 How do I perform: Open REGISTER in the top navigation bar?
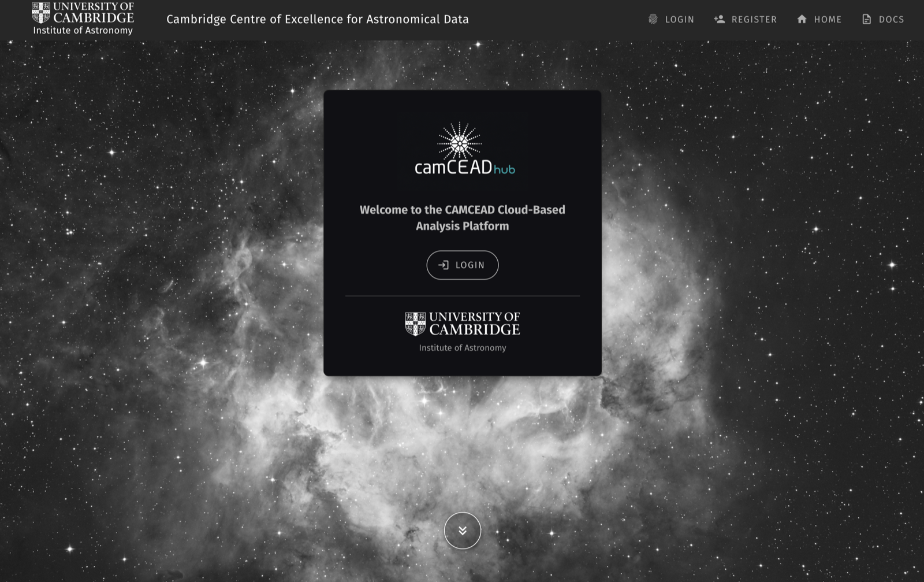[745, 19]
